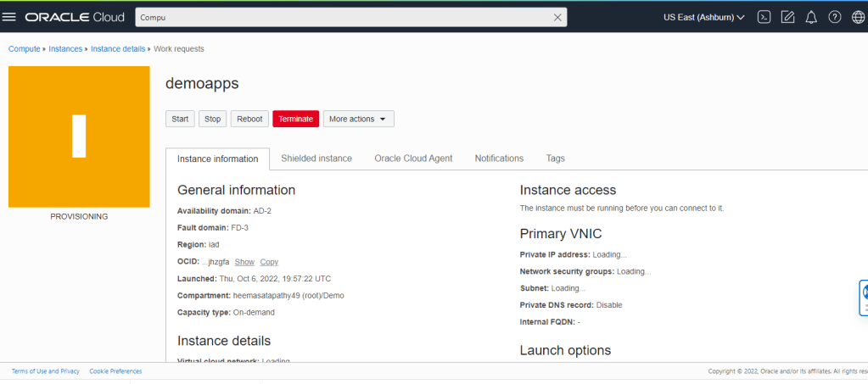
Task: Open the Oracle Cloud Agent tab
Action: click(x=413, y=159)
